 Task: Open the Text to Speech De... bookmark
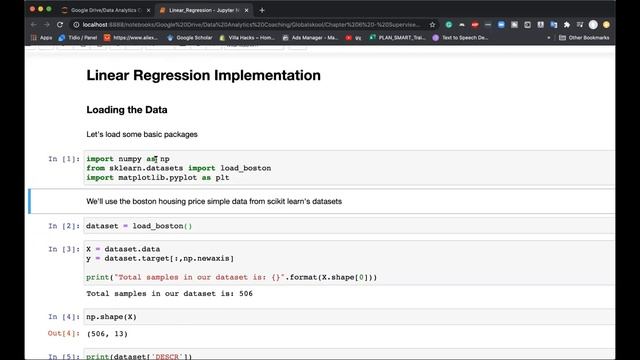[460, 38]
